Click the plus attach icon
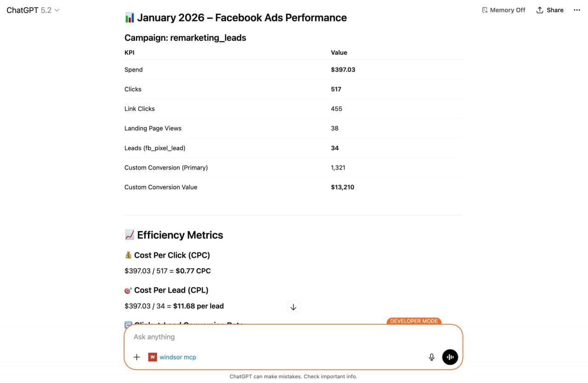This screenshot has width=588, height=383. pos(136,357)
